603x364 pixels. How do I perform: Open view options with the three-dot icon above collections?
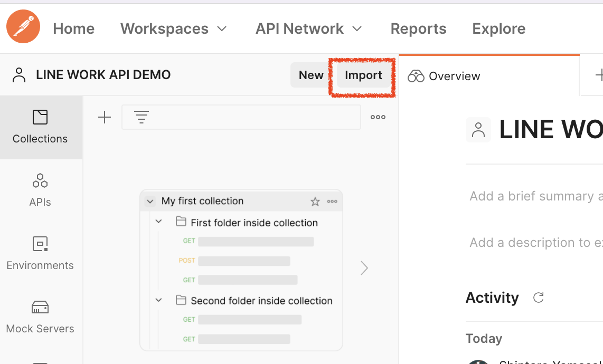(x=378, y=117)
